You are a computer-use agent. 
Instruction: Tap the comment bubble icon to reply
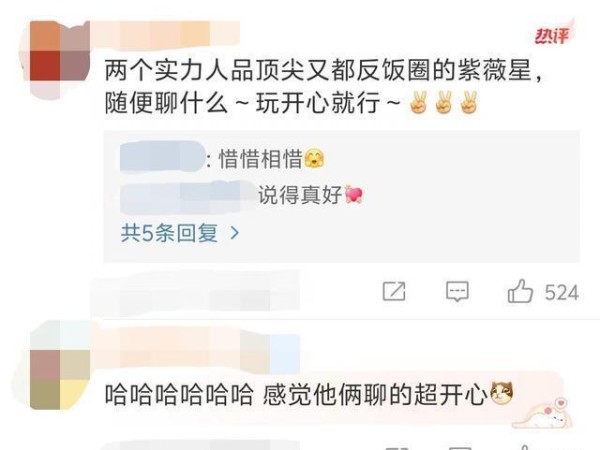pos(457,292)
